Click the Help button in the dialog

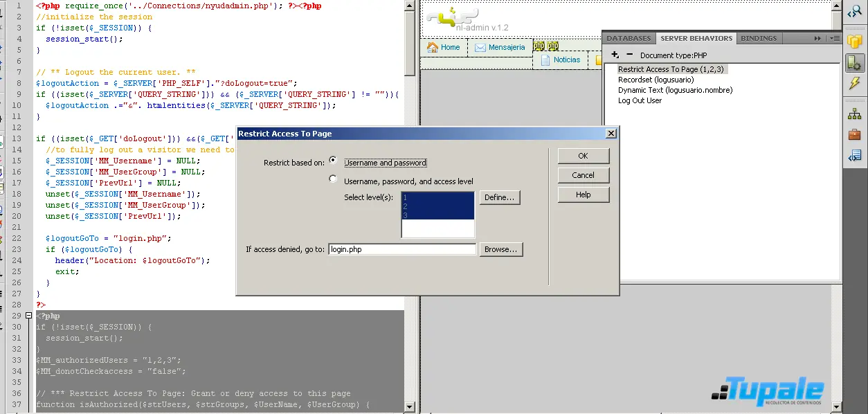(584, 195)
